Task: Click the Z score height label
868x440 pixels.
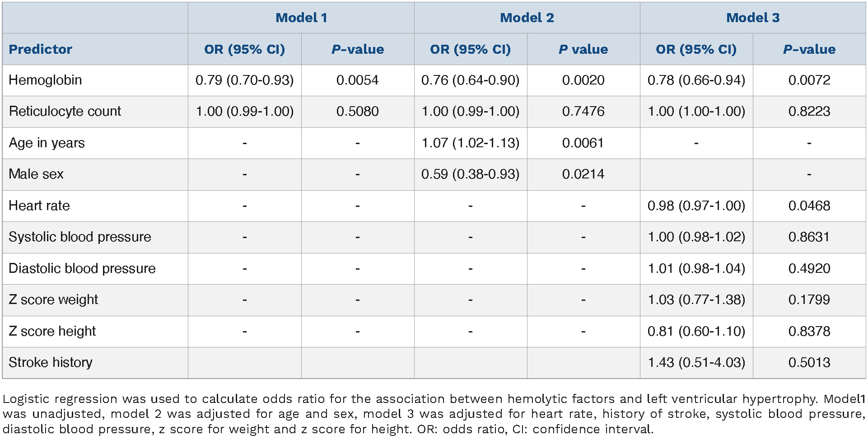Action: 52,331
